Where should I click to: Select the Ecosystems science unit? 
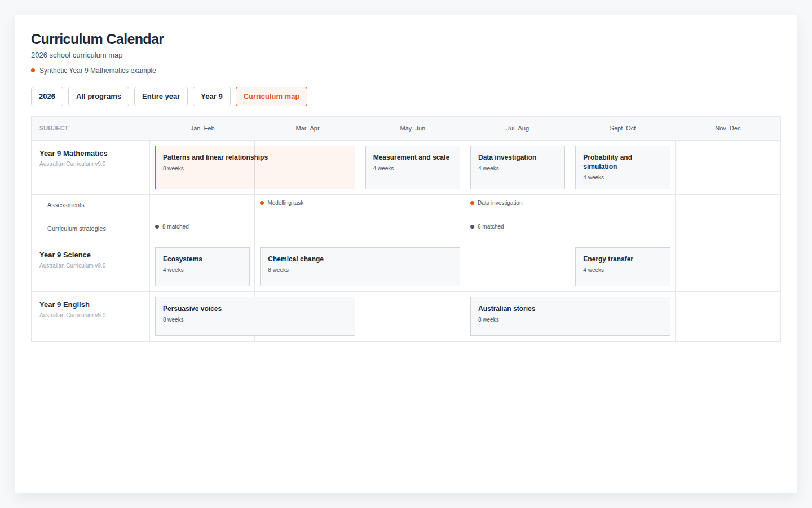[x=202, y=266]
